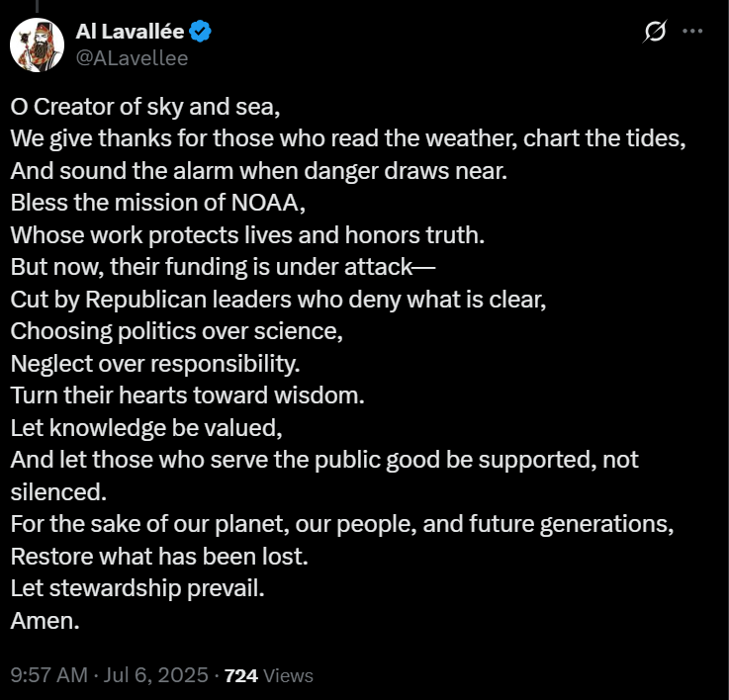Click the line 'Bless the mission of NOAA,'
The image size is (729, 700).
pos(157,203)
